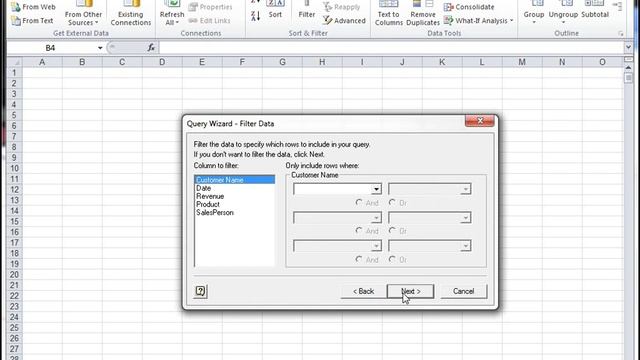Select Date in column to filter list
The width and height of the screenshot is (640, 360).
coord(235,188)
